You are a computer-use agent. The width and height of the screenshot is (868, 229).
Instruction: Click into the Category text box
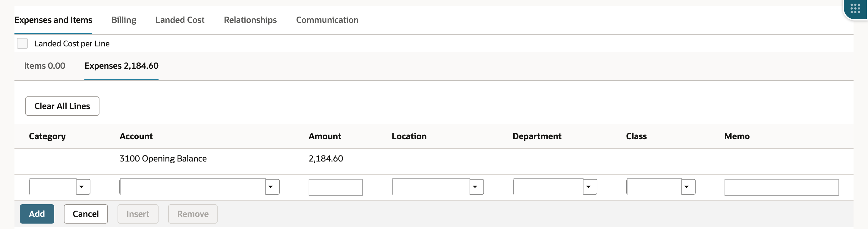point(53,187)
